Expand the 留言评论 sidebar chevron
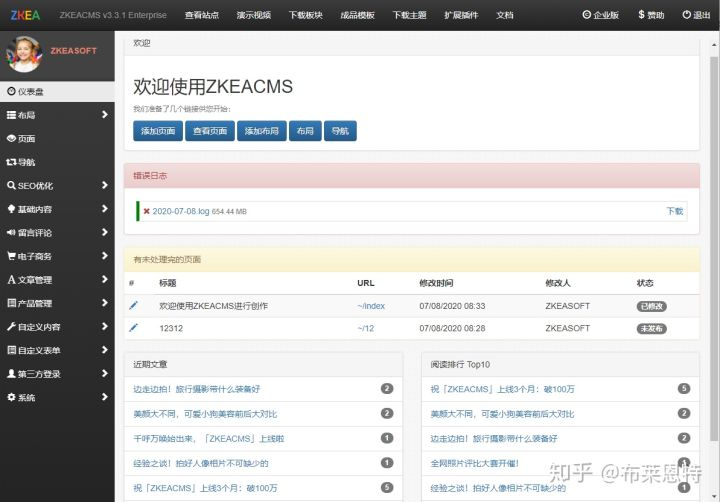This screenshot has width=720, height=502. (105, 232)
